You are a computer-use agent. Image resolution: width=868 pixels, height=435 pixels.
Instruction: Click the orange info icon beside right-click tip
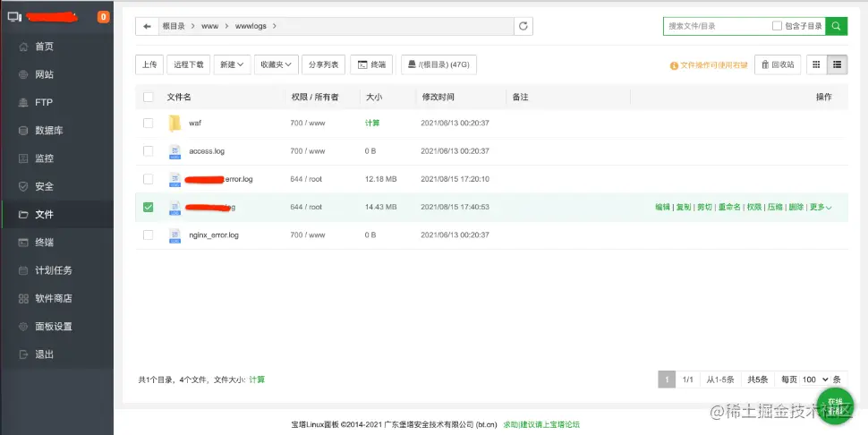click(x=674, y=65)
